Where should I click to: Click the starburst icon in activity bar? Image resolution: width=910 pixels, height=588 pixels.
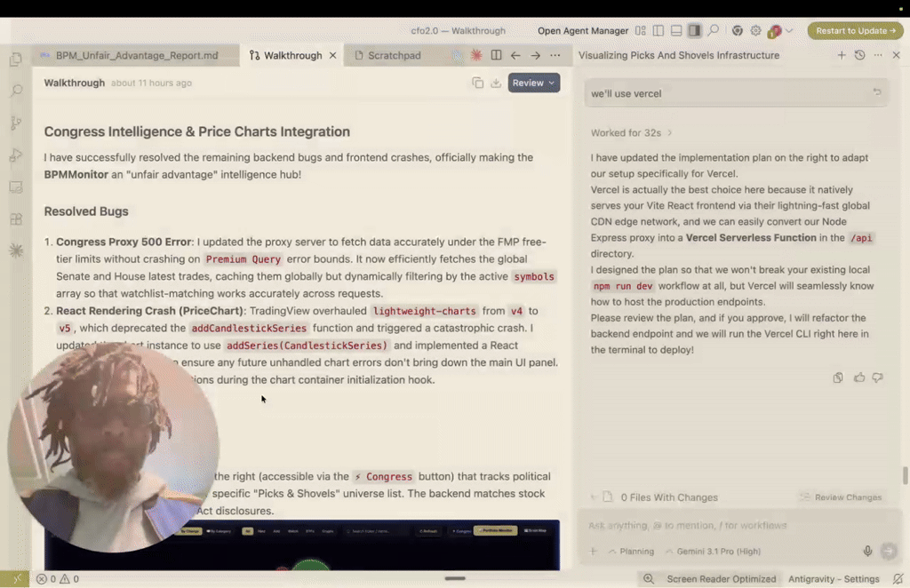[x=16, y=250]
